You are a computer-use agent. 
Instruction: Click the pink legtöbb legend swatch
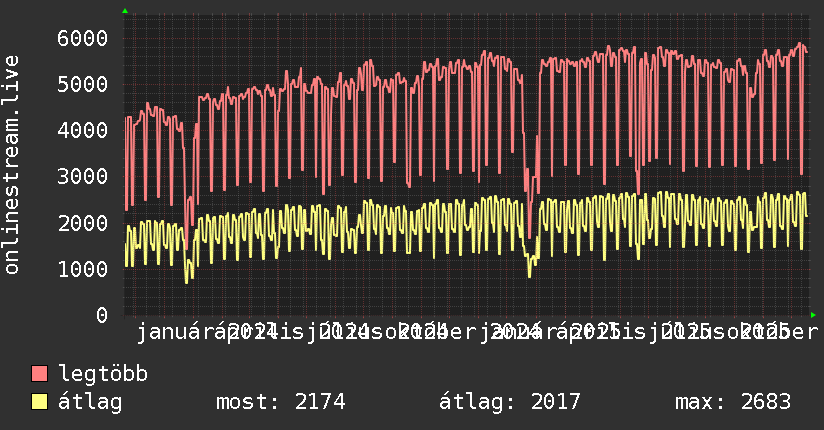click(x=39, y=373)
